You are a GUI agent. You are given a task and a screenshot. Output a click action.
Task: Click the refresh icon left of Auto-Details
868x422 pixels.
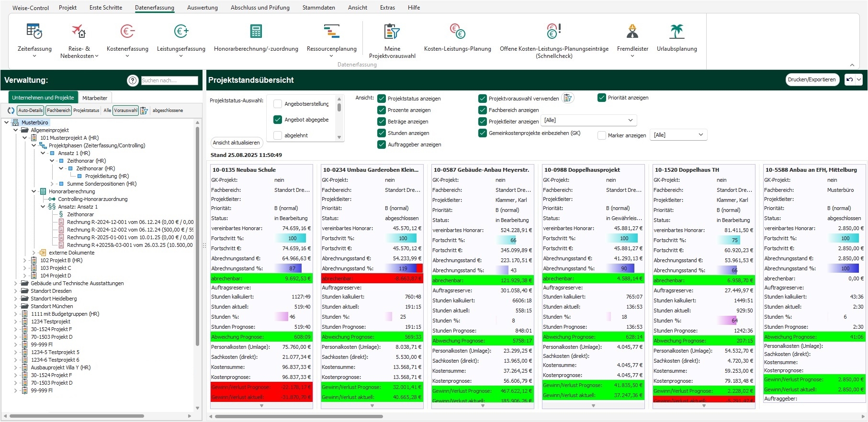pos(11,111)
